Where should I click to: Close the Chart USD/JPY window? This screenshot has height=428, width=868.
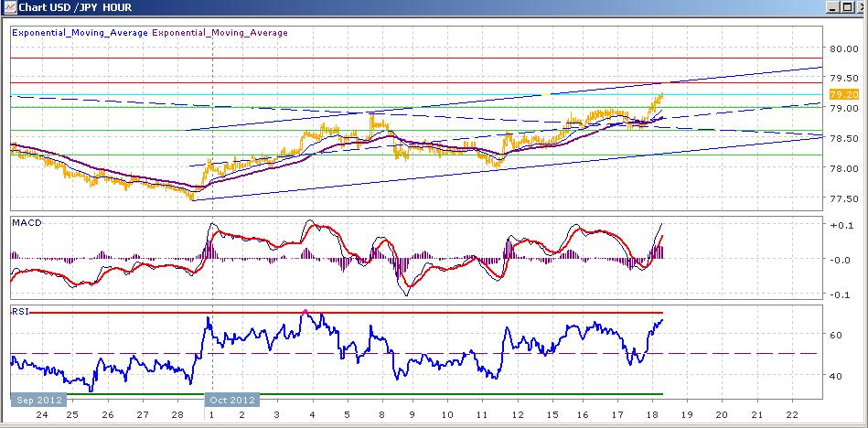861,7
